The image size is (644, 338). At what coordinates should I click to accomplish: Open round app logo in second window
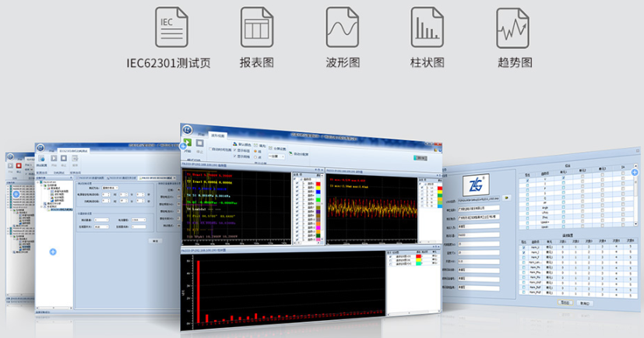(x=40, y=148)
